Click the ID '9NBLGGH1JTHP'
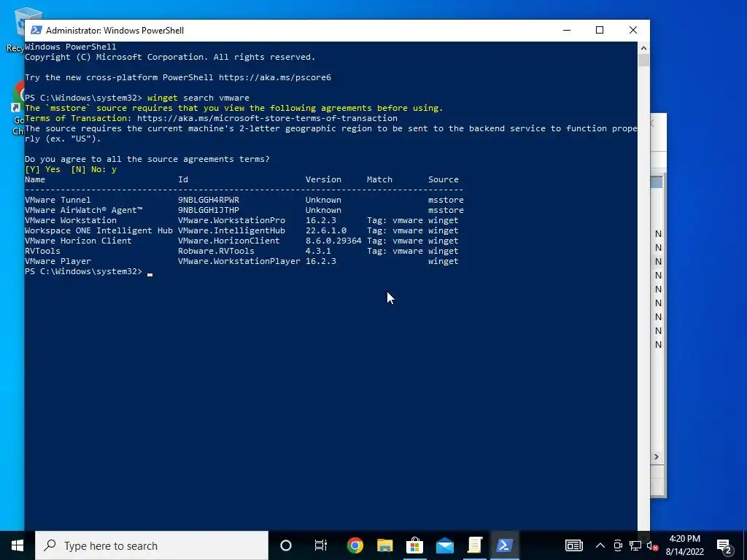747x560 pixels. click(209, 210)
